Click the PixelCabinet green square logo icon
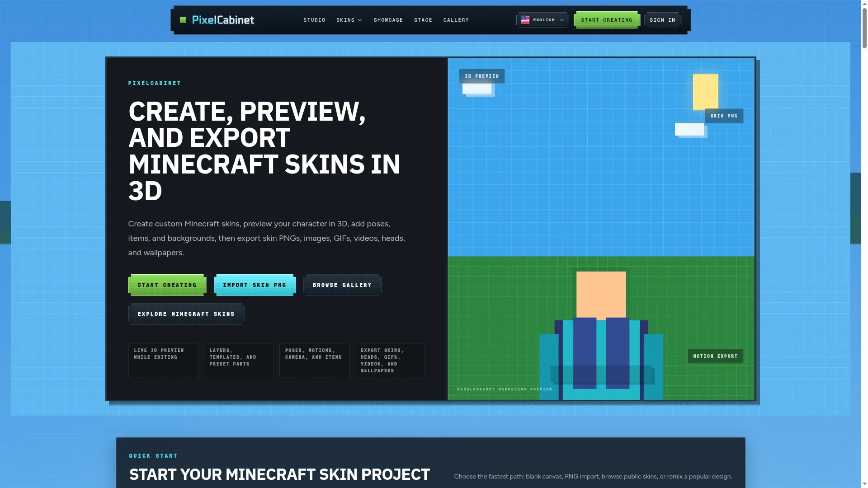Screen dimensions: 868x488 [x=183, y=20]
